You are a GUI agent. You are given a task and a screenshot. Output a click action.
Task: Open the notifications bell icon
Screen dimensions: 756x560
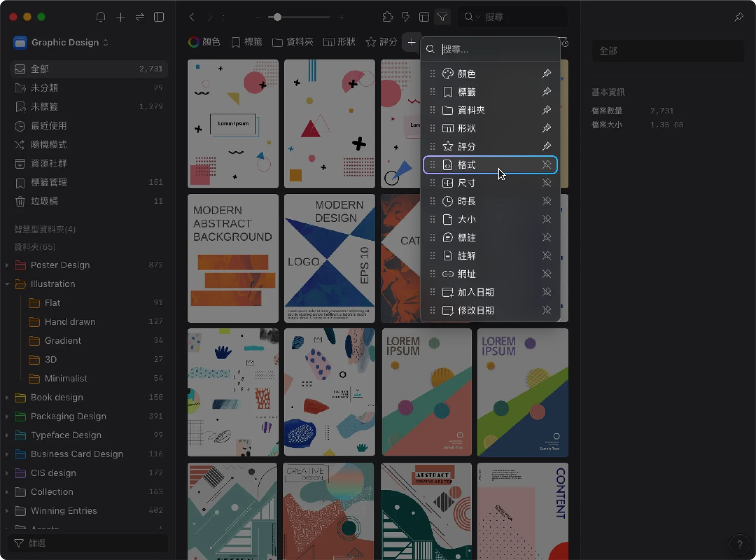[101, 17]
